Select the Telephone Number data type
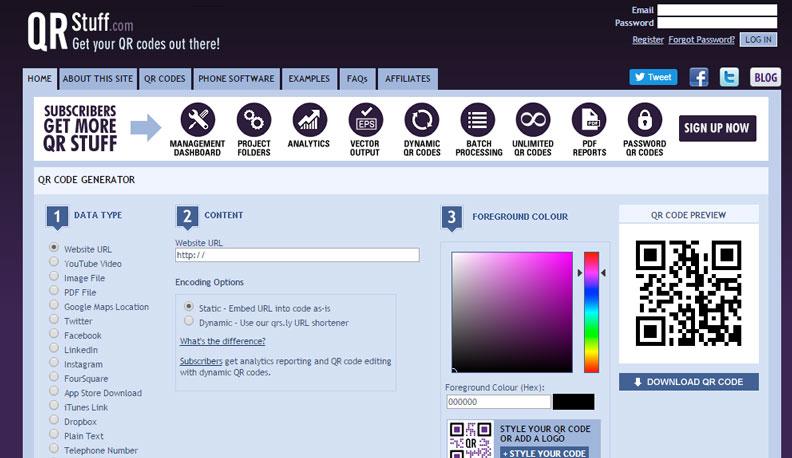Viewport: 792px width, 458px height. [54, 448]
